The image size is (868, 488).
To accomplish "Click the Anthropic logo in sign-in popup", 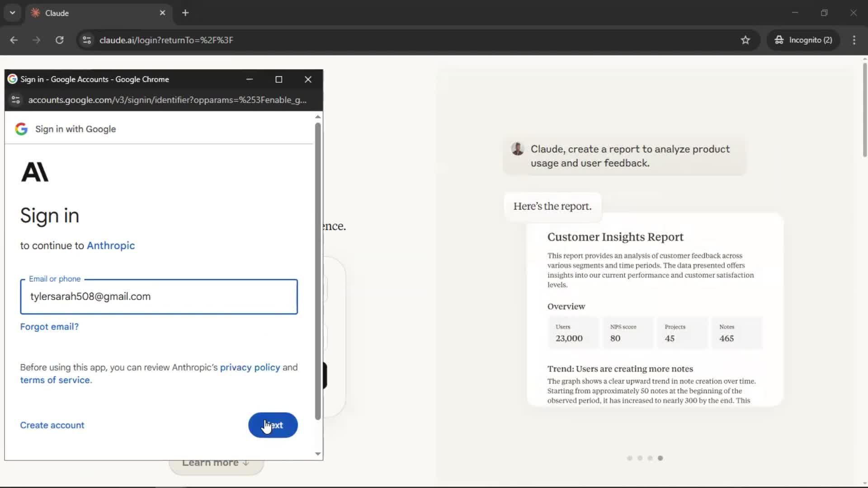I will (35, 172).
